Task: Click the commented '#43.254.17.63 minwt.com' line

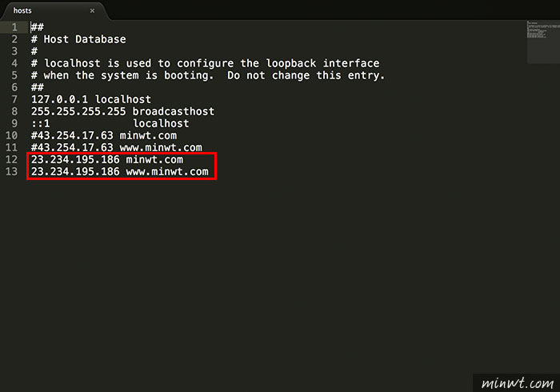Action: [x=104, y=136]
